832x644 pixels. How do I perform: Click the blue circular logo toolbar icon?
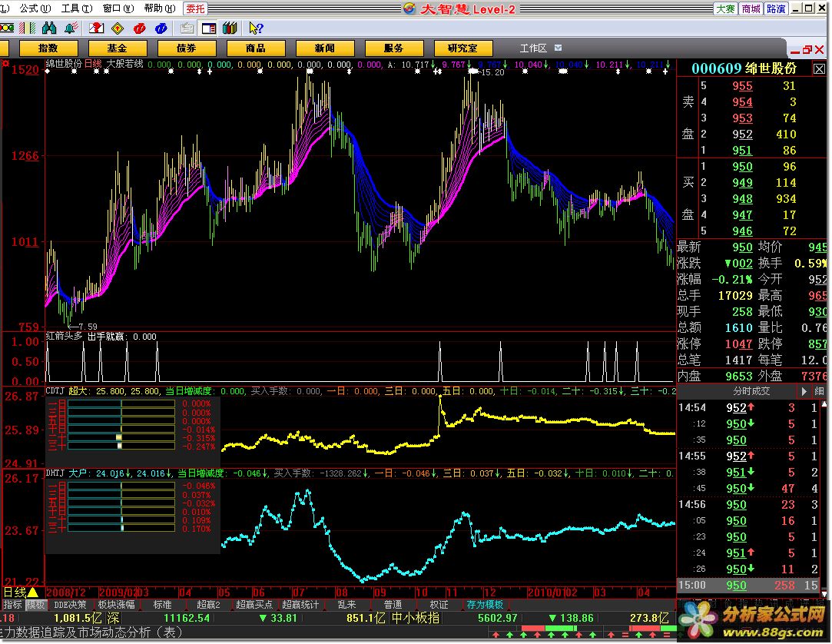tap(161, 28)
